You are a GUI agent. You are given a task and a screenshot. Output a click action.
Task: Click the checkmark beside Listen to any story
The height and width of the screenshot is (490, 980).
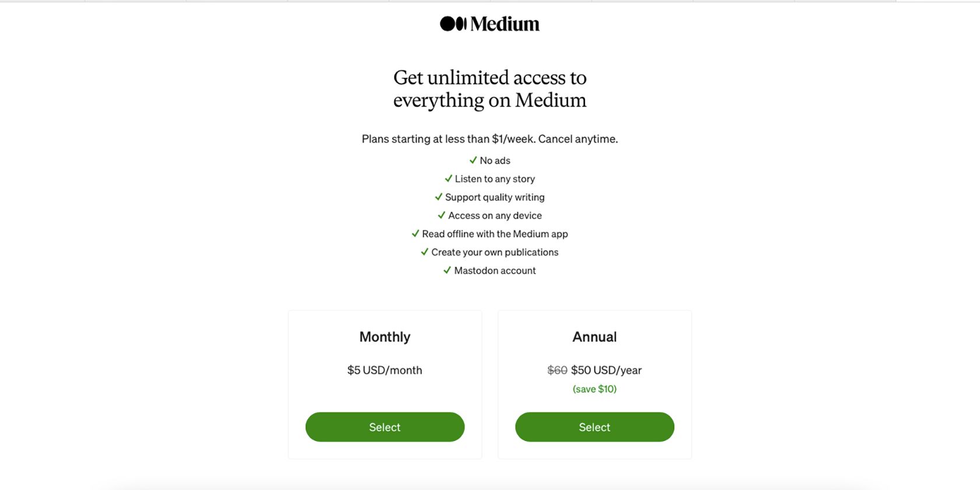448,178
